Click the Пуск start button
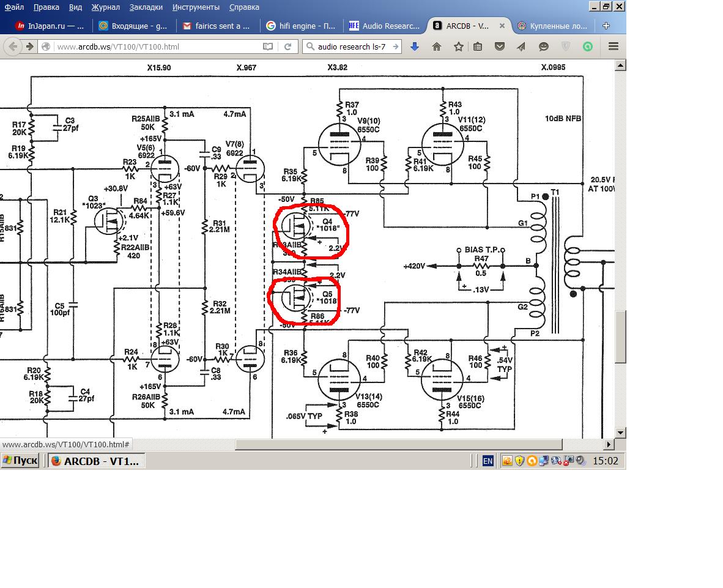 click(20, 461)
